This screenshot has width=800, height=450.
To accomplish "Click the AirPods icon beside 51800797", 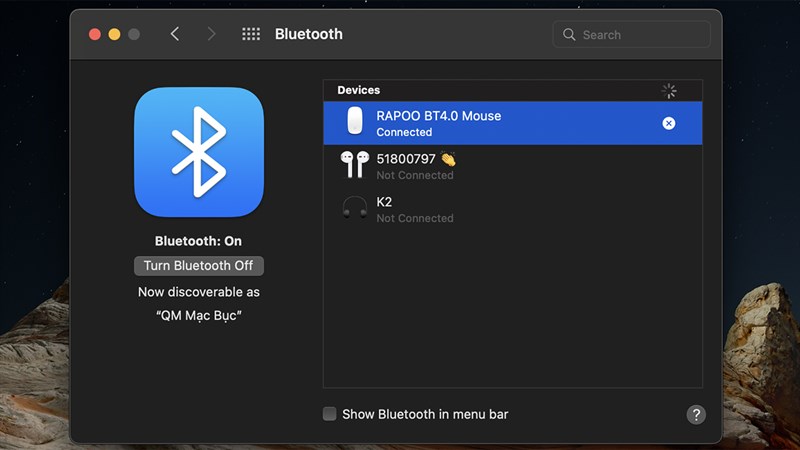I will pyautogui.click(x=355, y=164).
